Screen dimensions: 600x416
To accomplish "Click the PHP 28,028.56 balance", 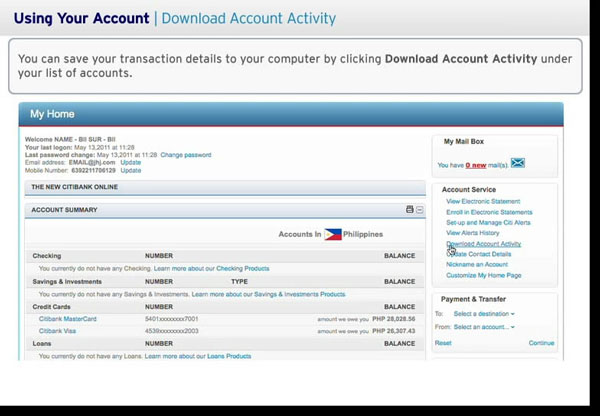I will pyautogui.click(x=394, y=319).
